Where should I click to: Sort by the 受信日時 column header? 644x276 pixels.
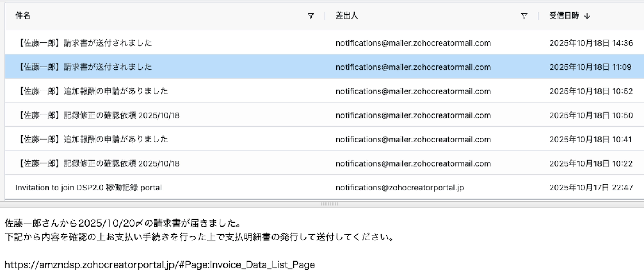tap(564, 16)
